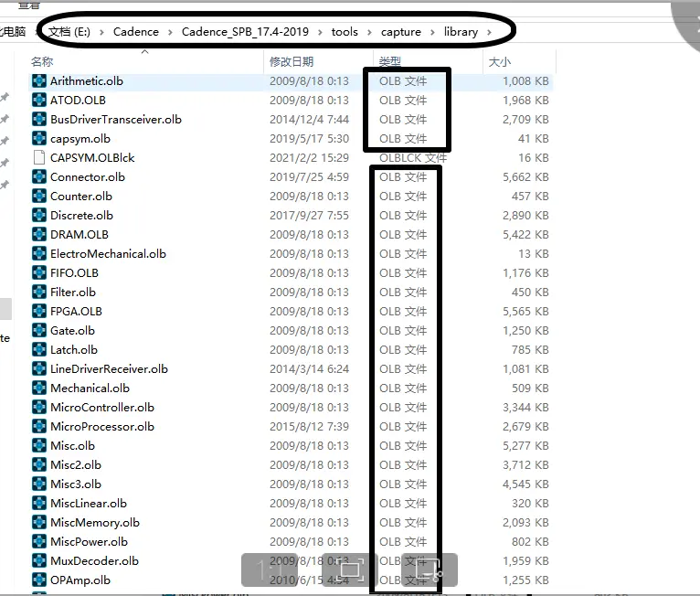Select the Misc2.olb file icon
Screen dimensions: 700x596
click(39, 465)
